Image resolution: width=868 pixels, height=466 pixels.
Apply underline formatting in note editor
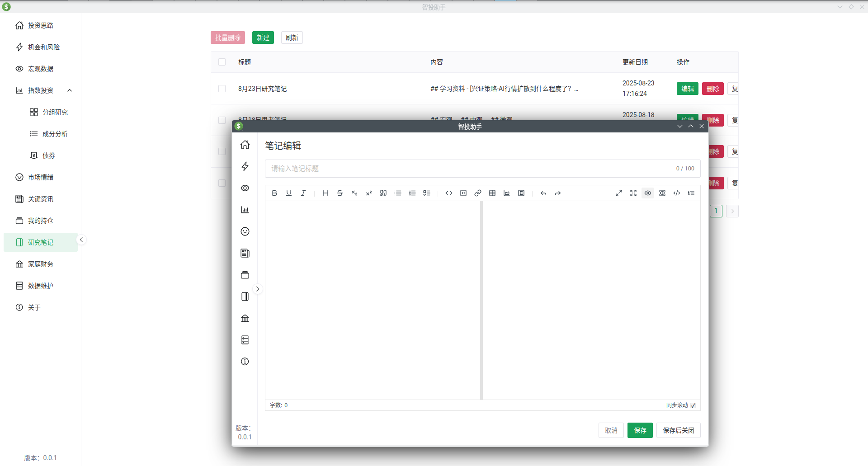point(289,193)
